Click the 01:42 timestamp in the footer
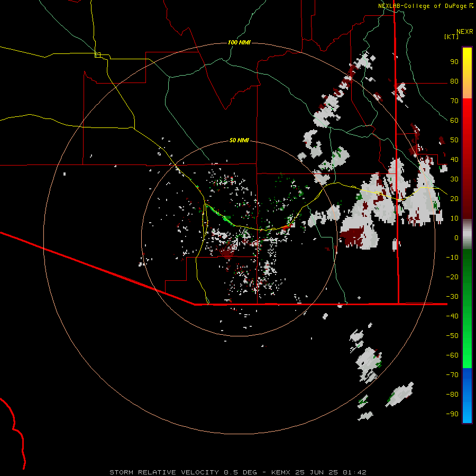Viewport: 476px width, 476px height. click(354, 472)
